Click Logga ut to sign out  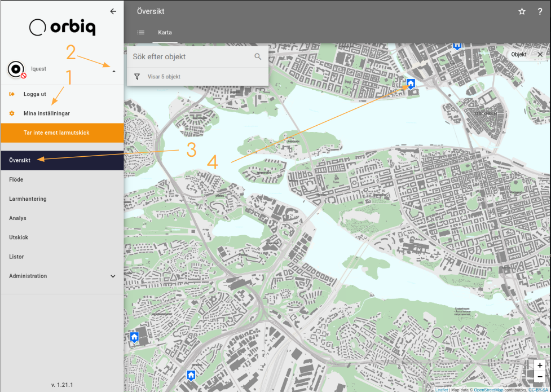(35, 94)
